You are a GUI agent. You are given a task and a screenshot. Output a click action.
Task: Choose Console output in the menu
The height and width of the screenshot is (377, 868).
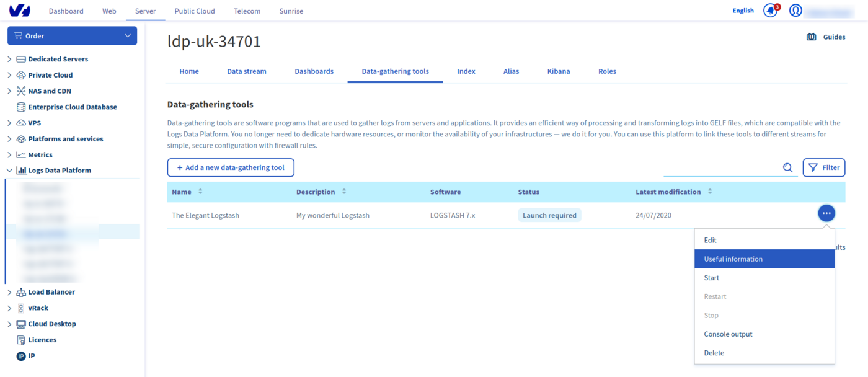(x=728, y=334)
